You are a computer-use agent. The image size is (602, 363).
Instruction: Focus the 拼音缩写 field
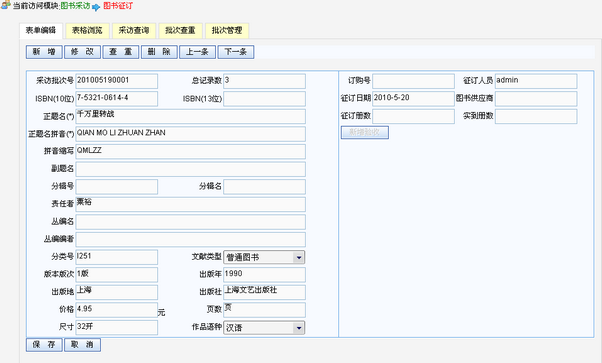tap(190, 152)
